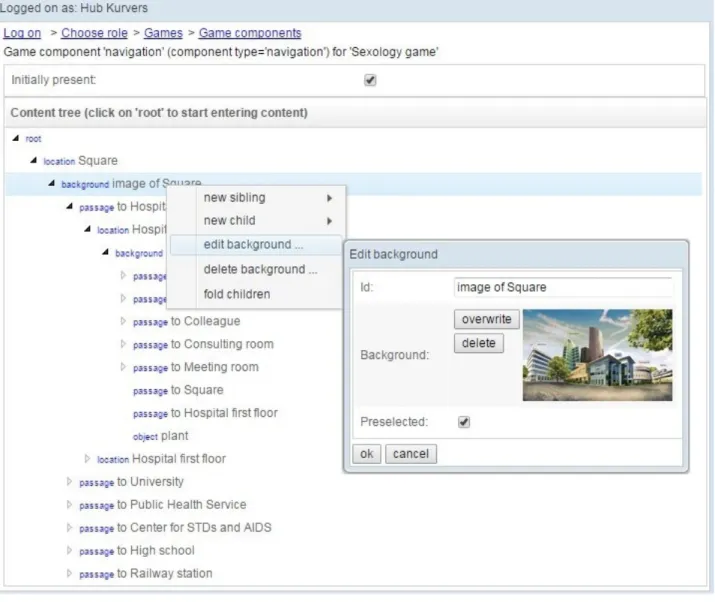Click the Square background thumbnail image
This screenshot has height=602, width=715.
pos(597,355)
